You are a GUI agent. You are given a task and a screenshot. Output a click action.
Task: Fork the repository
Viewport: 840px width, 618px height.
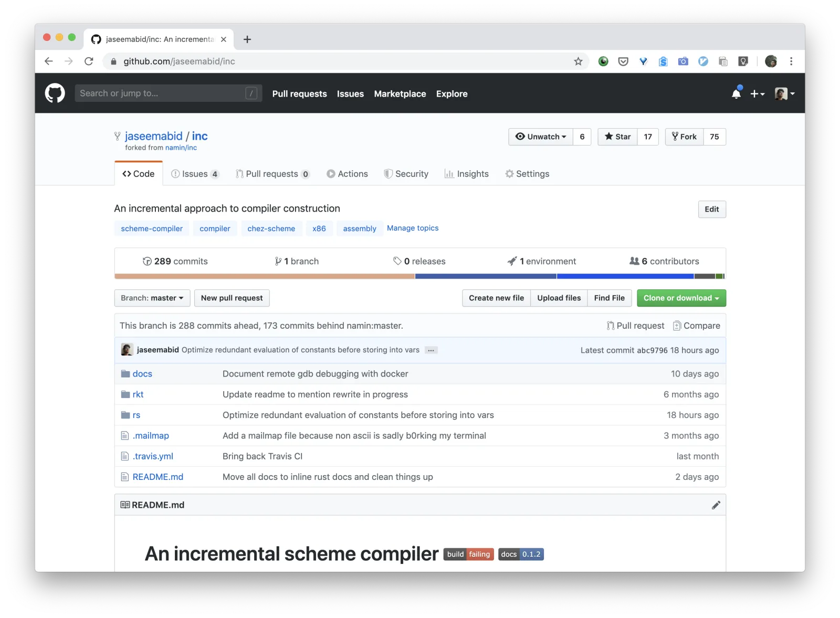685,137
